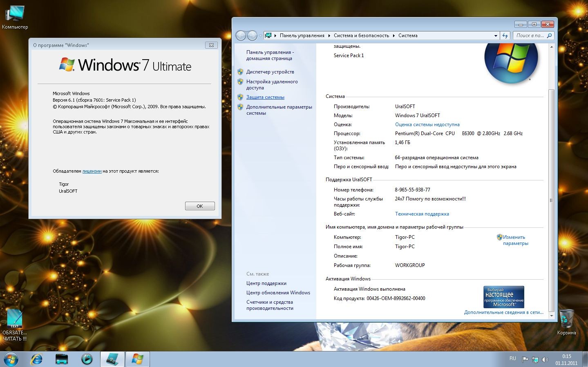Click the back navigation arrow in System window
Viewport: 588px width, 367px height.
(241, 36)
